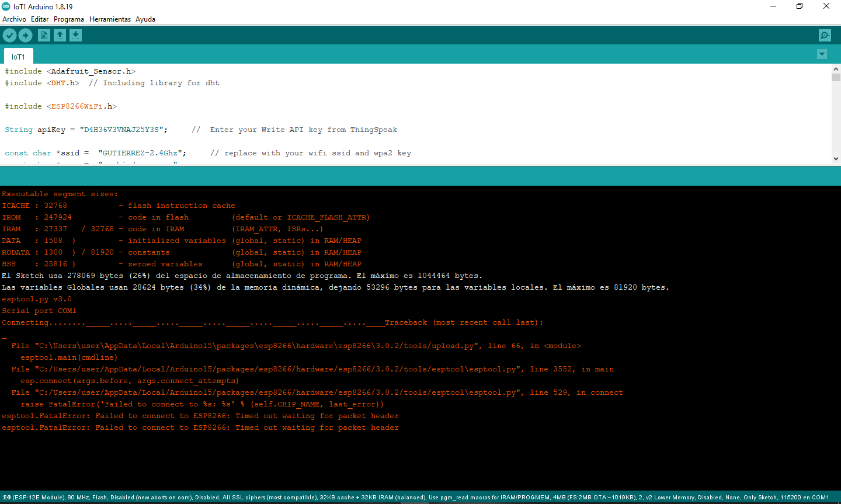Click the upload.py line 66 traceback entry
This screenshot has height=504, width=841.
click(x=296, y=346)
